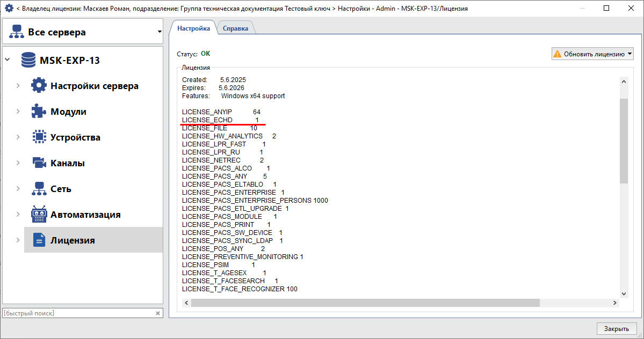Open the Все сервера dropdown arrow
This screenshot has height=339, width=644.
click(160, 32)
